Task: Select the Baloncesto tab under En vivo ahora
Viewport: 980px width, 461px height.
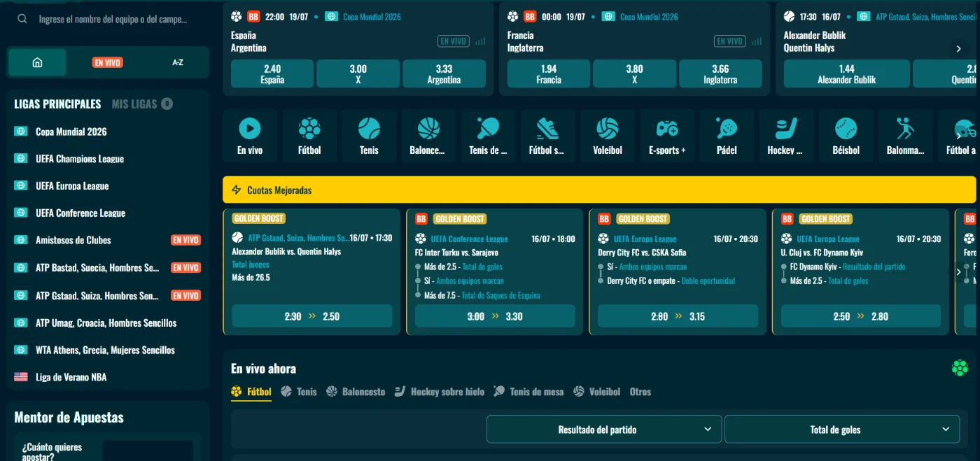Action: point(356,392)
